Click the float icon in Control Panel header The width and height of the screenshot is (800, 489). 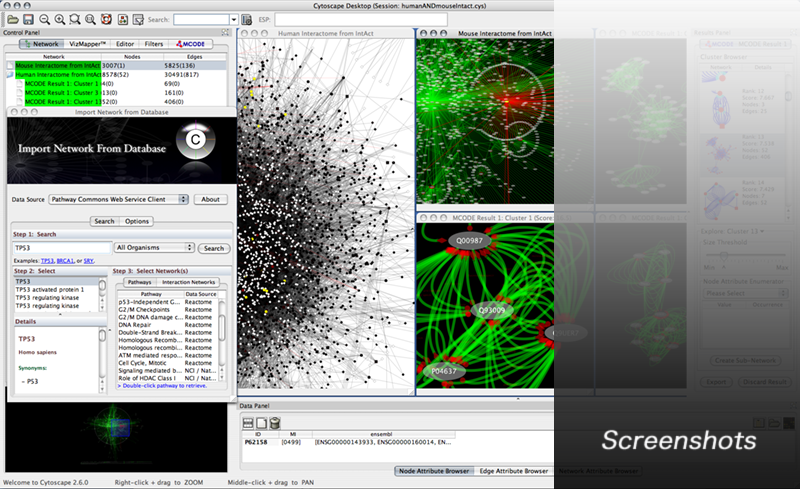point(225,32)
